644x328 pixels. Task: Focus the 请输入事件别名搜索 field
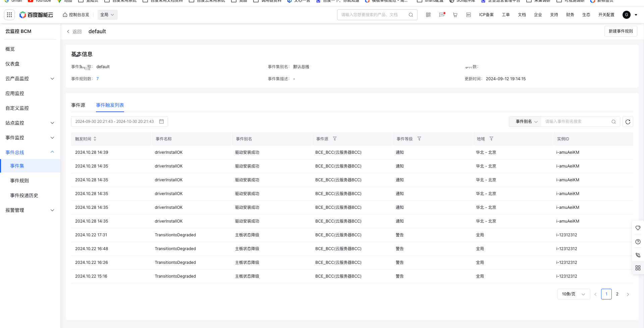[x=581, y=122]
